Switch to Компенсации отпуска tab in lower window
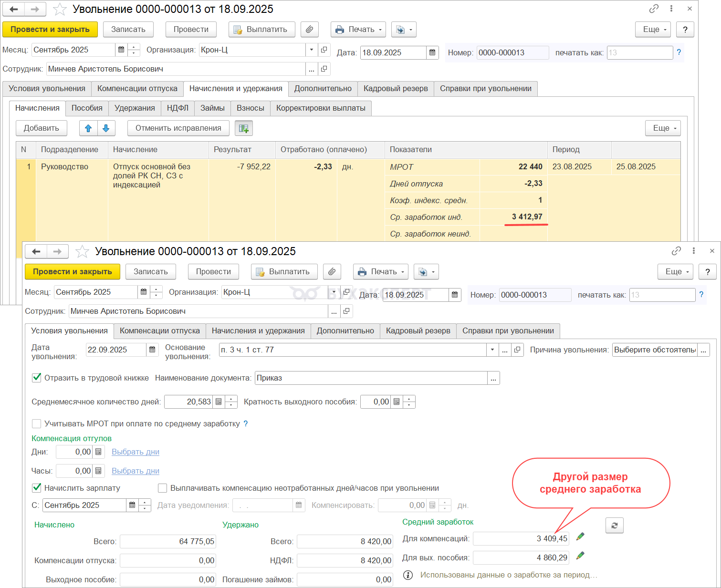The width and height of the screenshot is (721, 588). tap(159, 331)
